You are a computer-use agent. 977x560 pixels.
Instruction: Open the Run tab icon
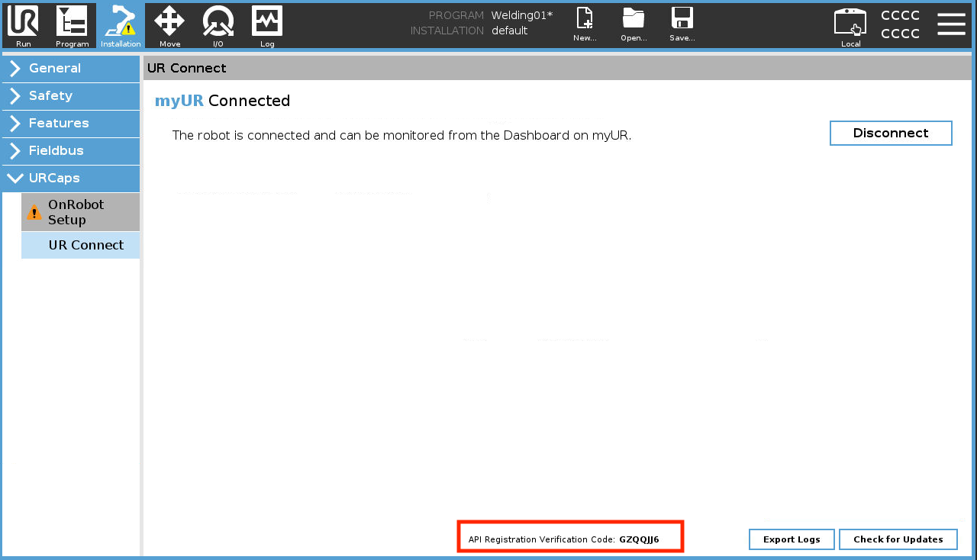[x=23, y=26]
